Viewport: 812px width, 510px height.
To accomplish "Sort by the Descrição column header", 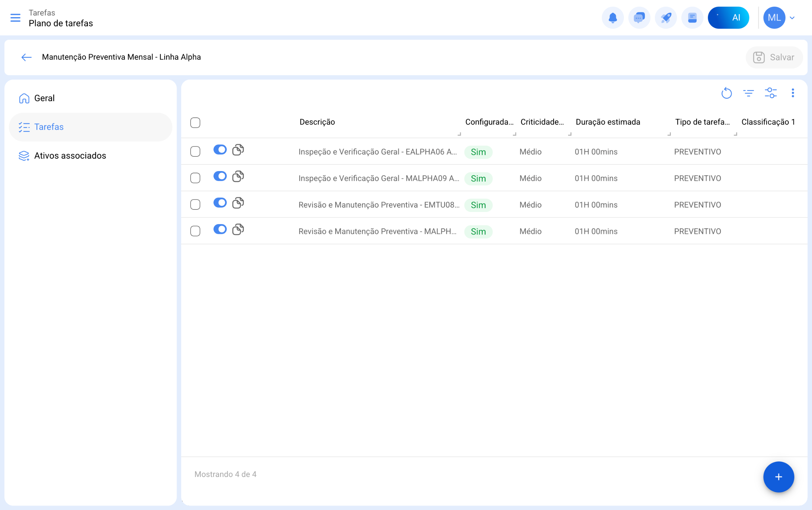I will tap(317, 122).
